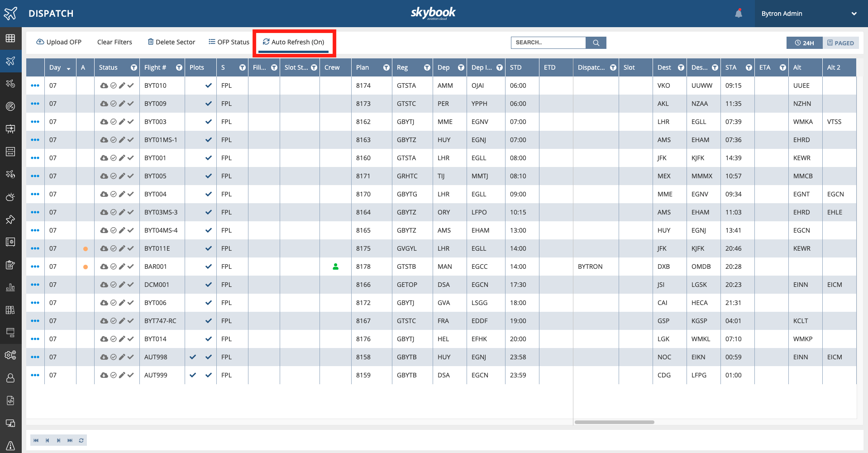Open Dest column filter

pos(681,67)
